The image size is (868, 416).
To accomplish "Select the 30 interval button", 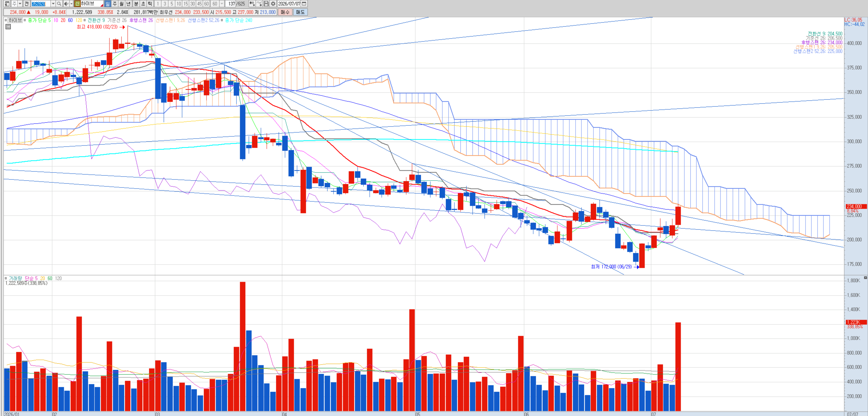I will point(193,4).
